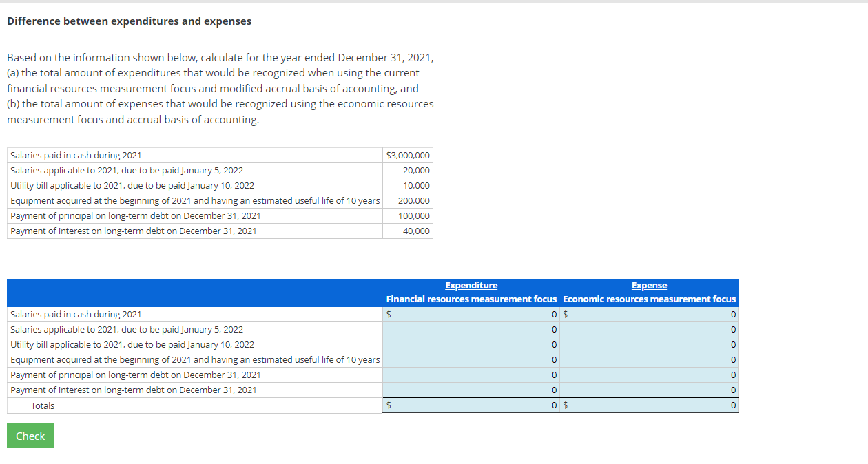Select Expenditure field for salaries due January 5
Screen dimensions: 868x464
coord(472,330)
